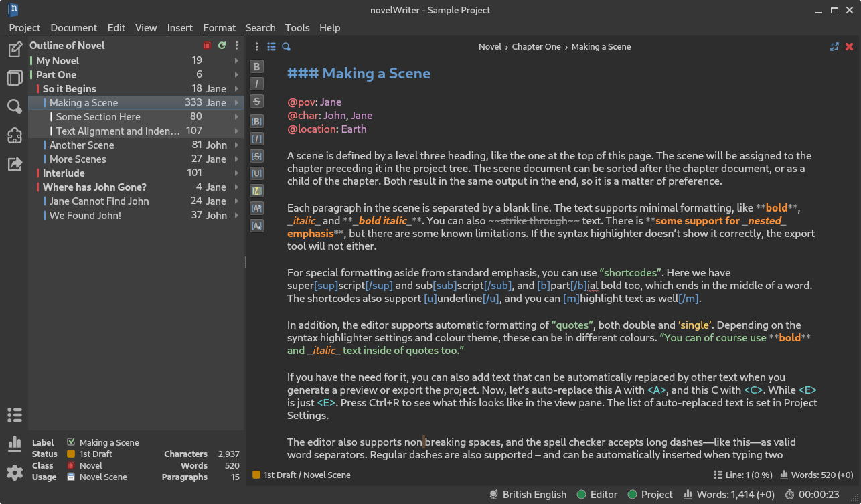Click the ### Making a Scene heading in the editor
Screen dimensions: 861x504
coord(359,74)
